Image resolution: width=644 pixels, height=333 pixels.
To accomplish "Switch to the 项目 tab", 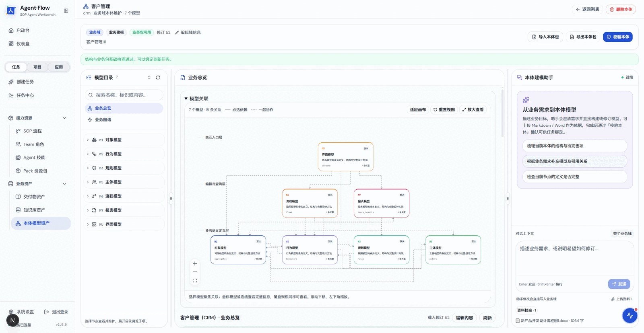I will 37,67.
